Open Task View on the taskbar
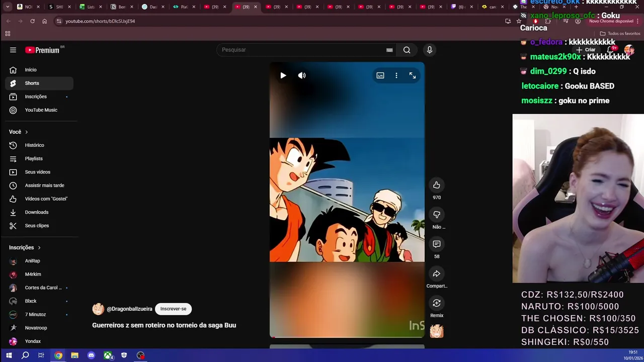Image resolution: width=644 pixels, height=362 pixels. point(41,355)
